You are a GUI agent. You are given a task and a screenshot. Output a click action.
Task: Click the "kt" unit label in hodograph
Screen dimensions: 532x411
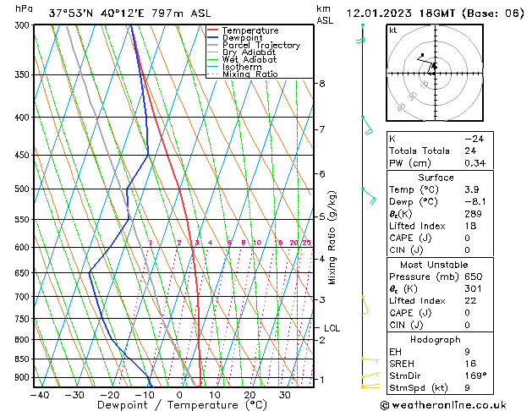[393, 30]
